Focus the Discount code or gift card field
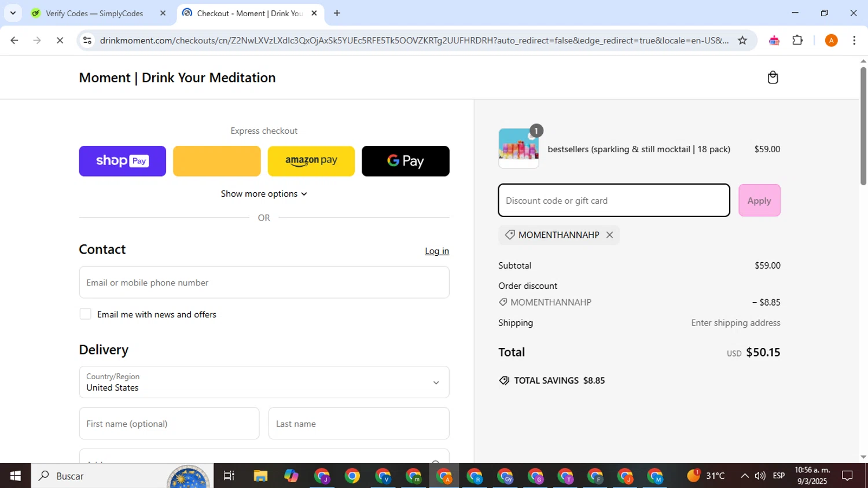868x488 pixels. (x=614, y=200)
